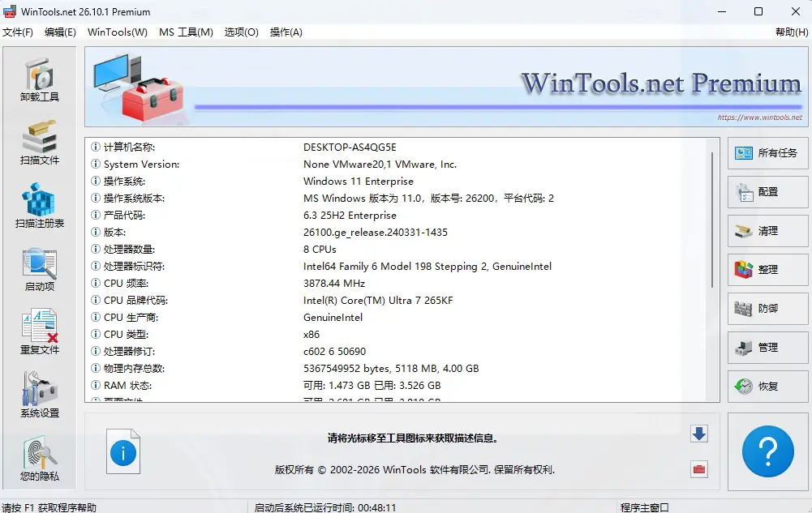This screenshot has height=513, width=812.
Task: Click the info icon beside 操作系统版本
Action: click(95, 198)
